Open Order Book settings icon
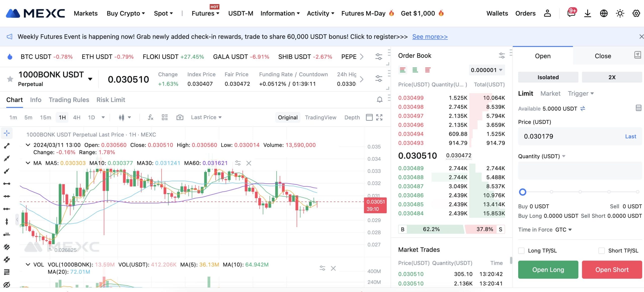Image resolution: width=644 pixels, height=292 pixels. pyautogui.click(x=502, y=56)
